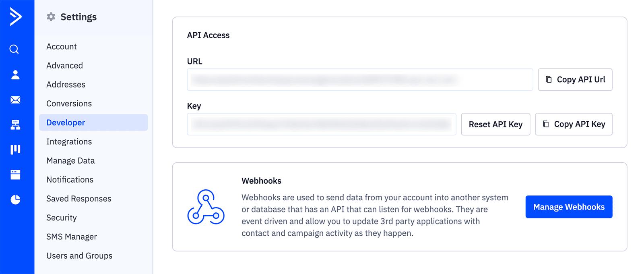Select the Developer settings entry
Viewport: 644px width, 274px height.
coord(66,122)
